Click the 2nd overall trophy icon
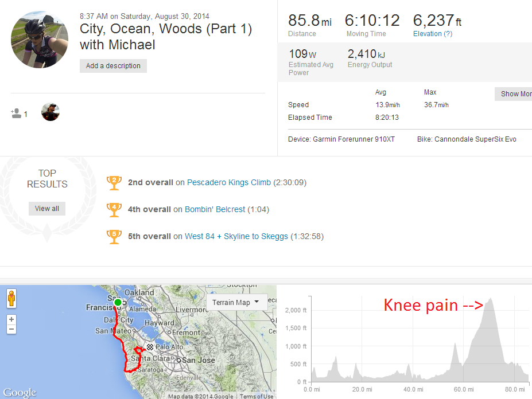The image size is (532, 399). [114, 183]
